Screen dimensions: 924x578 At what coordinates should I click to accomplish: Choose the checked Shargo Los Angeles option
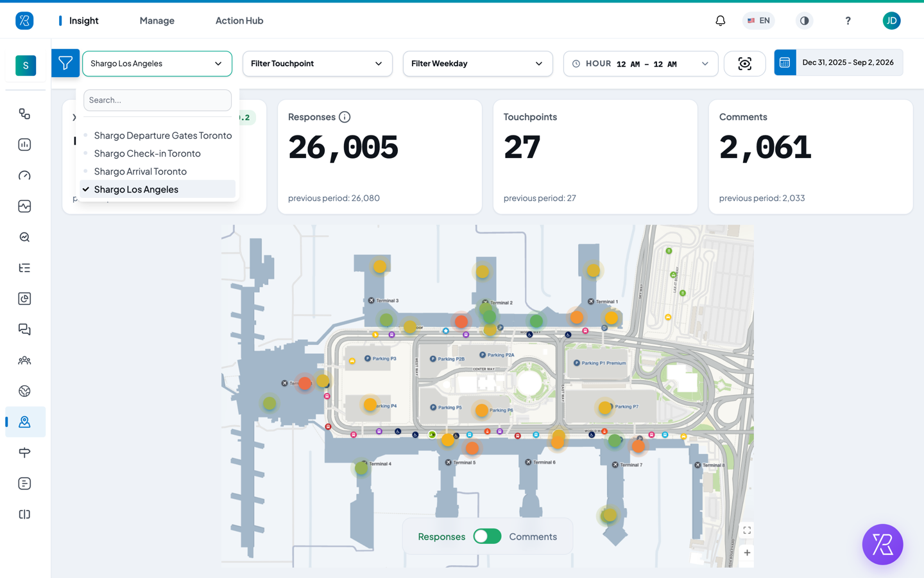tap(157, 189)
